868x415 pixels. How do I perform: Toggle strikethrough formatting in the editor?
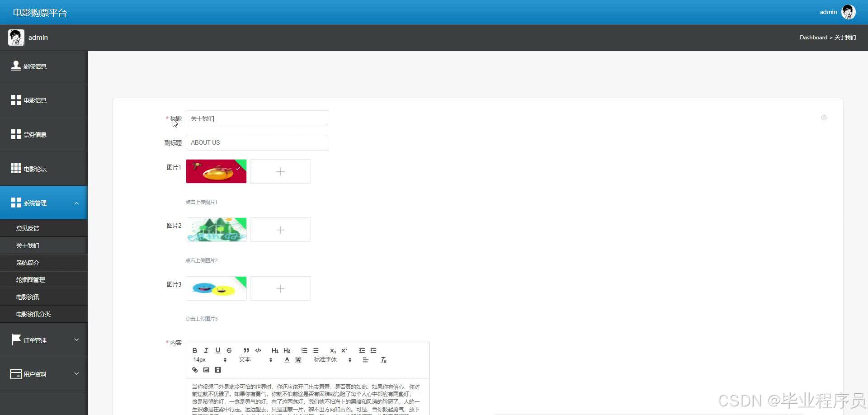point(229,350)
